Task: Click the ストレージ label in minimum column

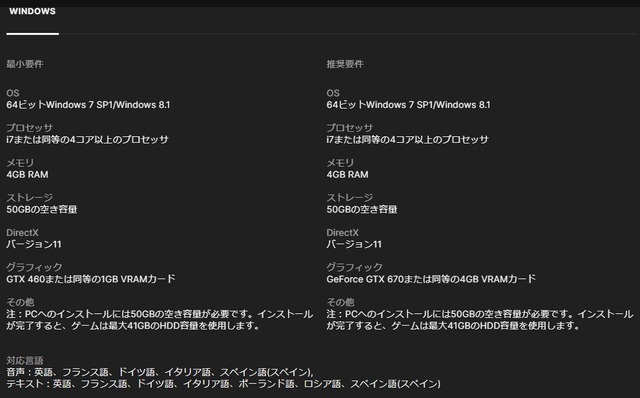Action: click(29, 198)
